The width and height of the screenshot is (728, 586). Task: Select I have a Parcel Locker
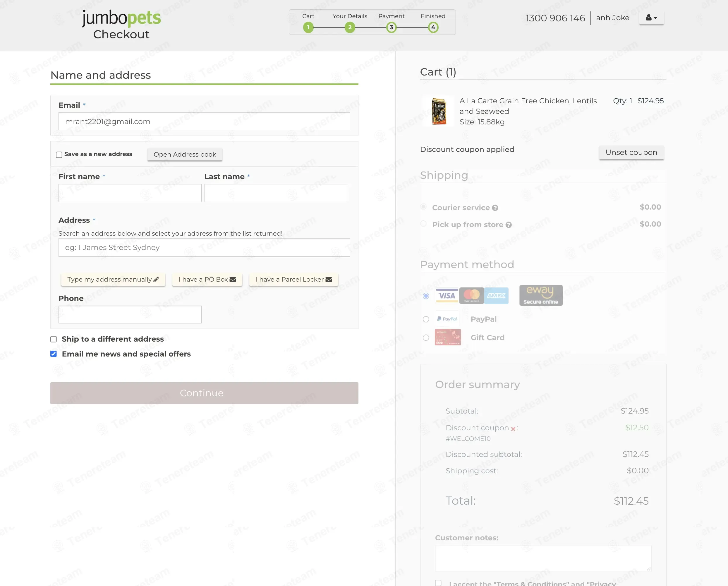tap(294, 279)
